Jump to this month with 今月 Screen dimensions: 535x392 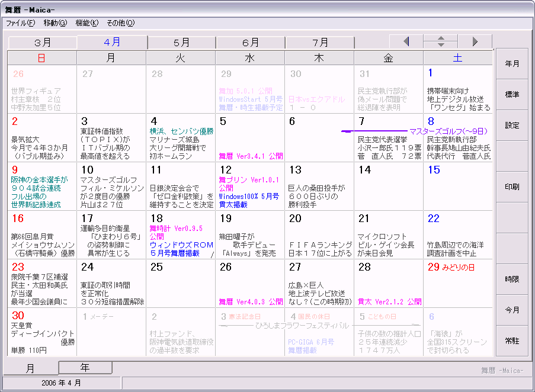(512, 310)
